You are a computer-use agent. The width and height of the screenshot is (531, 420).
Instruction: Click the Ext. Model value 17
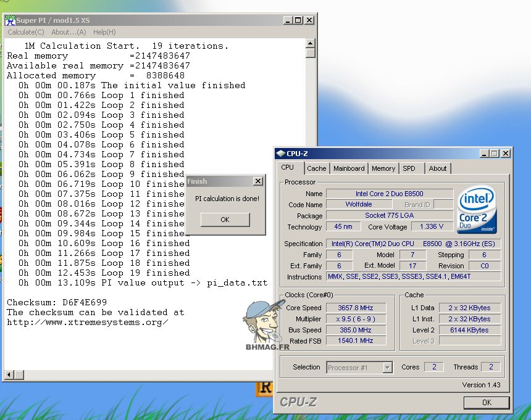pos(412,266)
